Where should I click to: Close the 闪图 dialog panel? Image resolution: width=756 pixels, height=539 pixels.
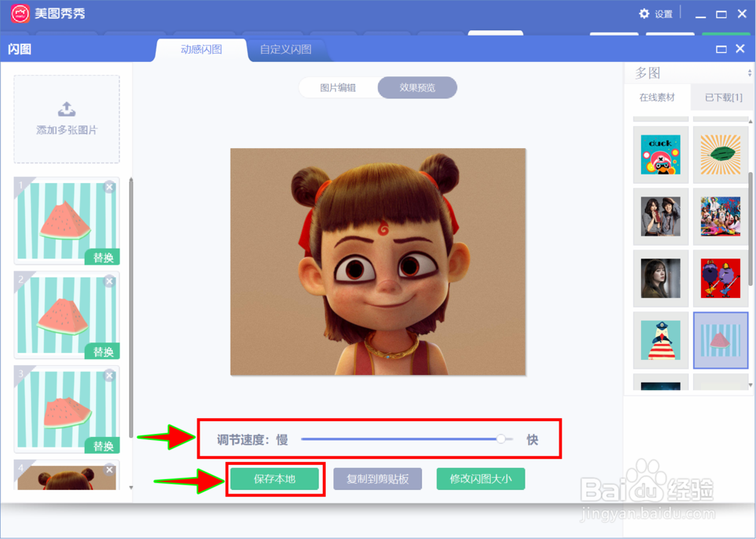pos(740,48)
